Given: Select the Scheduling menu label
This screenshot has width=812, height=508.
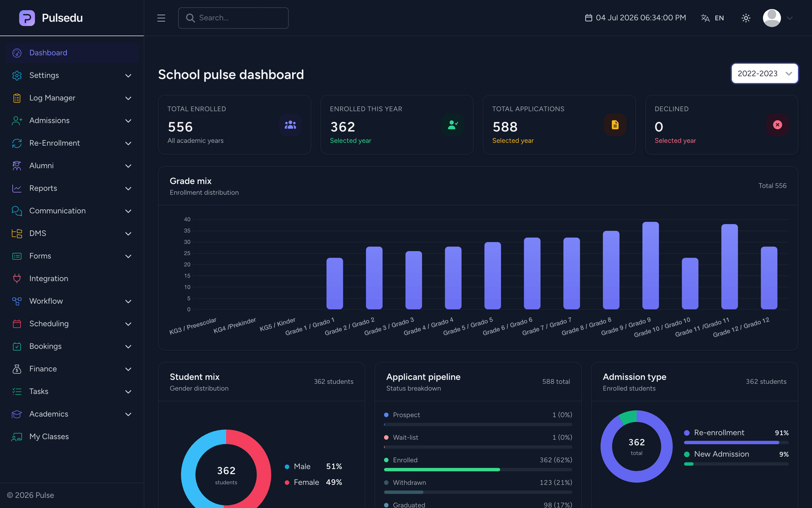Looking at the screenshot, I should tap(49, 323).
